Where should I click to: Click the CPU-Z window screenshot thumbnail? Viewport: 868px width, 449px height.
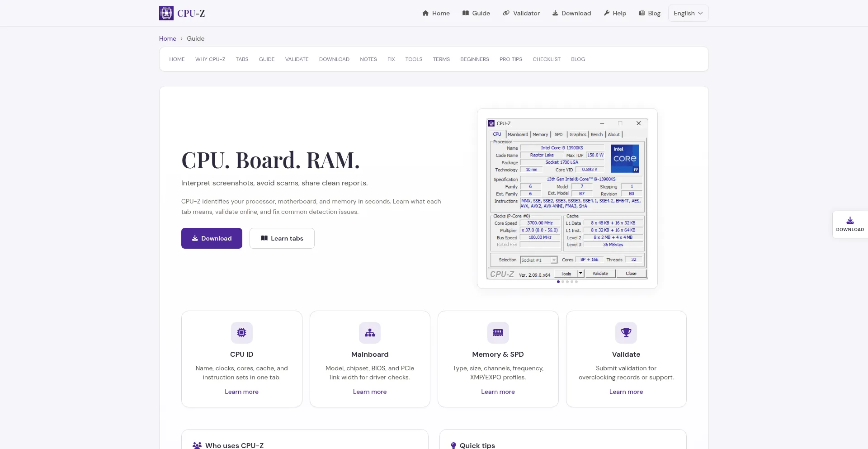[x=567, y=199]
